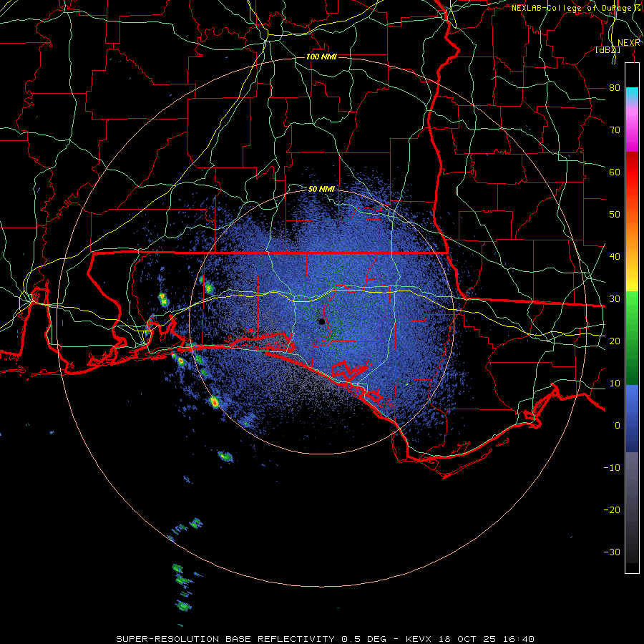Viewport: 644px width, 644px height.
Task: Click the 60 value on the dBZ scale
Action: coord(615,172)
